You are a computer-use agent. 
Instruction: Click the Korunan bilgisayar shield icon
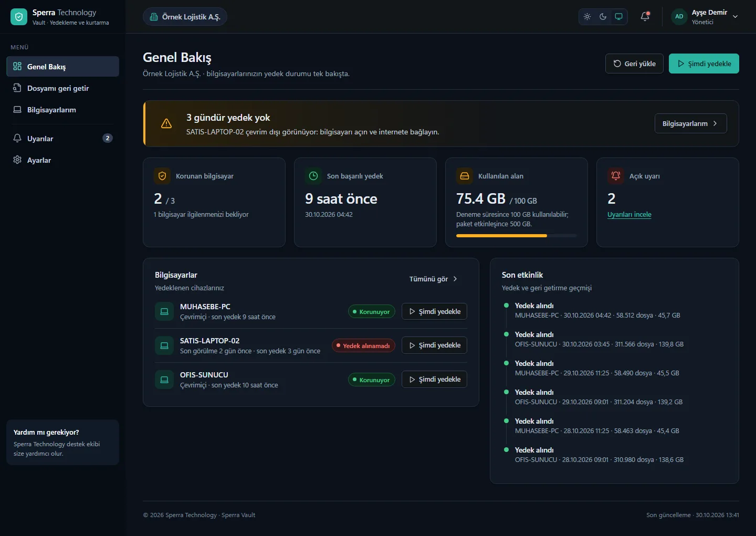click(162, 176)
